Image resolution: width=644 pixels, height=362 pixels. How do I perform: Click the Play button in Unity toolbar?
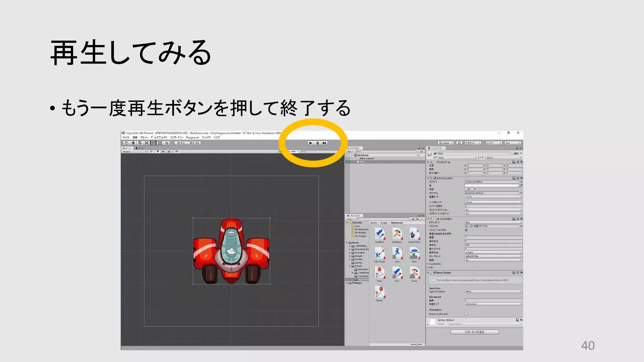pyautogui.click(x=311, y=143)
